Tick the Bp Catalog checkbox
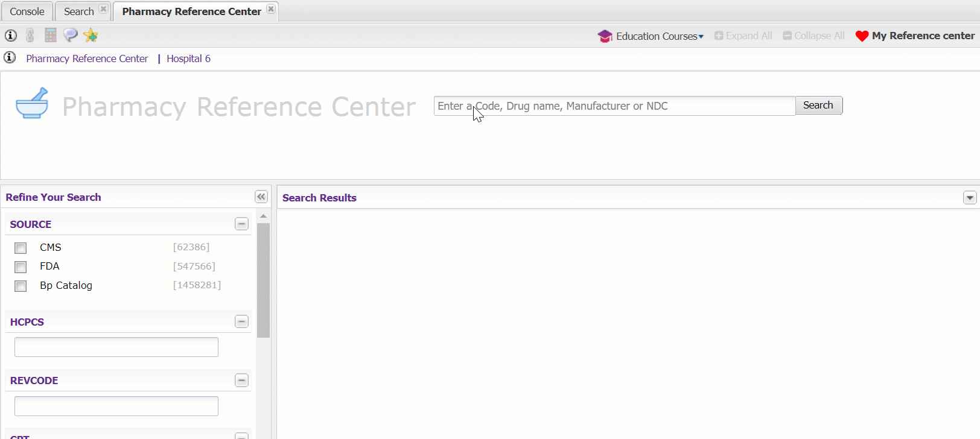The image size is (980, 439). pyautogui.click(x=21, y=286)
